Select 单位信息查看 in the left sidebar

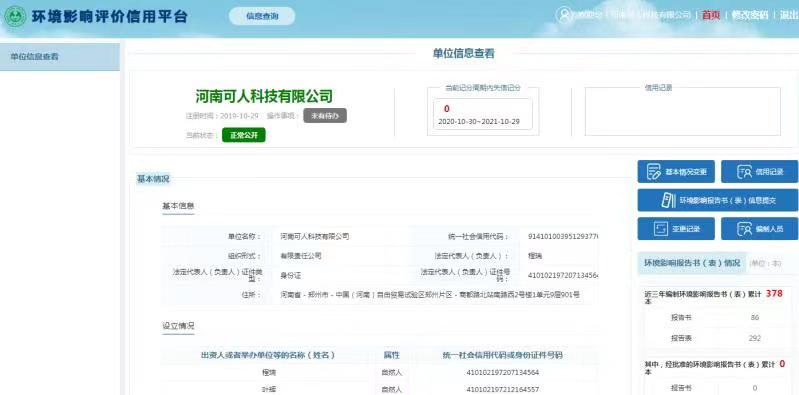(60, 57)
